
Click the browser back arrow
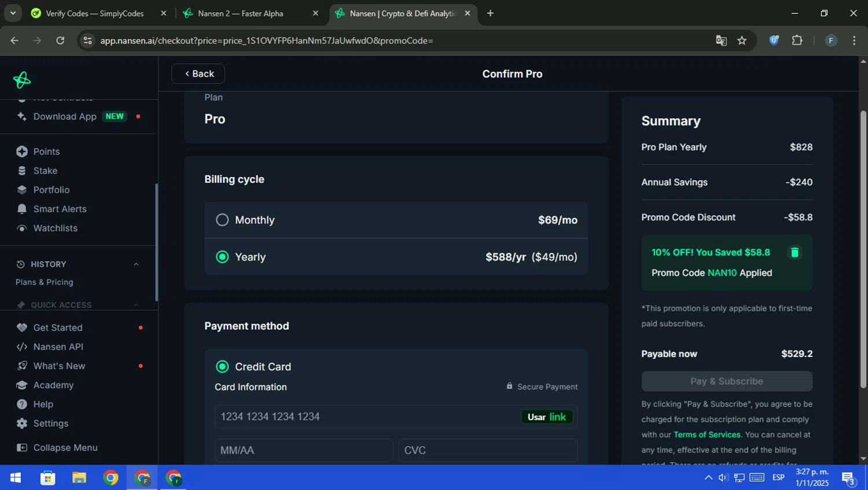tap(14, 40)
